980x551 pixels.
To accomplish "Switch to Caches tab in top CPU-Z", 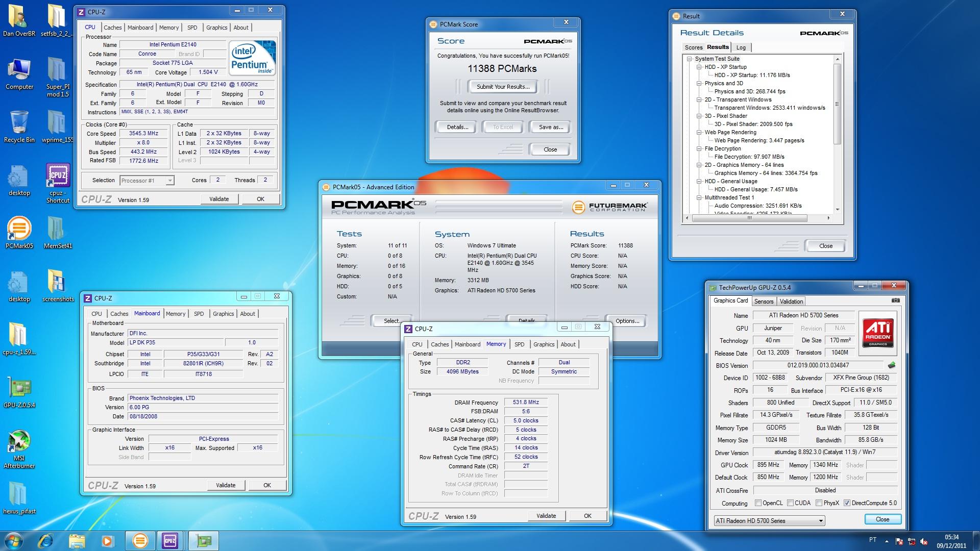I will [112, 28].
